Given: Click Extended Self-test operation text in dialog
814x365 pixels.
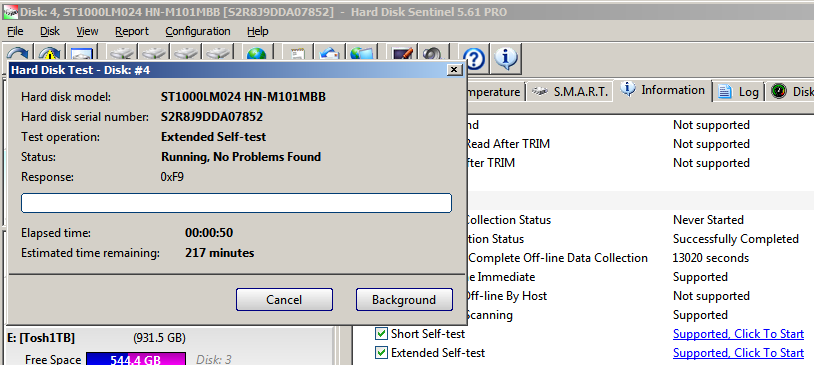Looking at the screenshot, I should click(213, 137).
